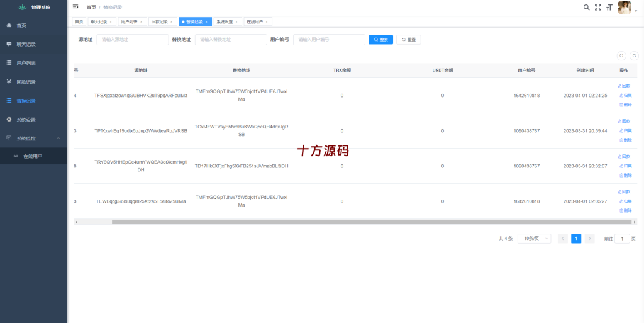Close the 系统设置 page tab
The image size is (644, 323).
pyautogui.click(x=236, y=22)
